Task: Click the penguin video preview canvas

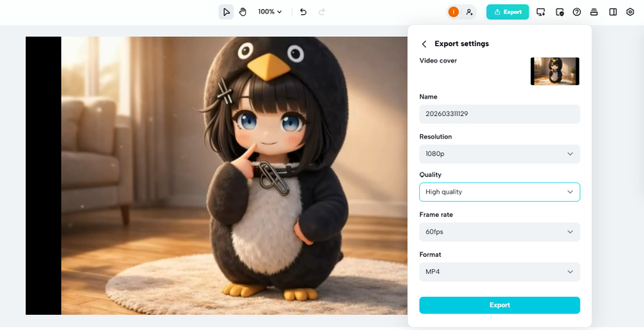Action: coord(216,176)
